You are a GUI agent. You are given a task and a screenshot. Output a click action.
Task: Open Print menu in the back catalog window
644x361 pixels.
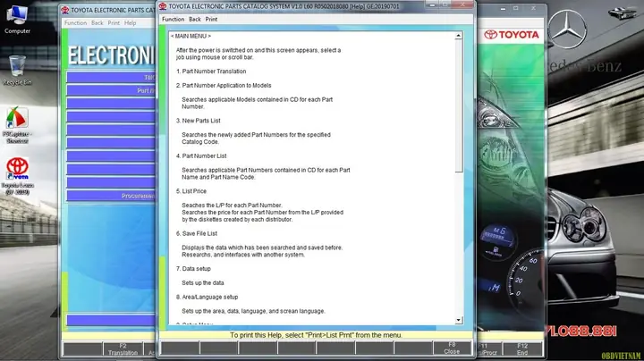click(114, 23)
